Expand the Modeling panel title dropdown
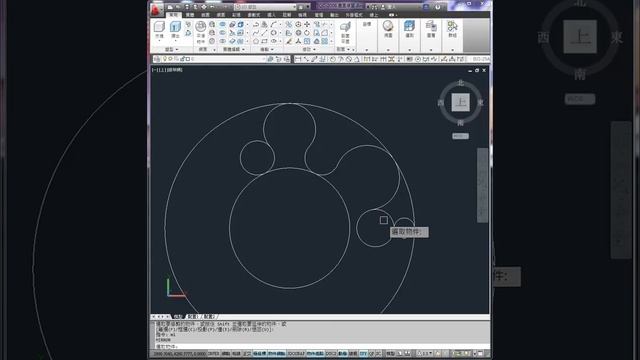Viewport: 640px width, 360px height. [x=171, y=49]
